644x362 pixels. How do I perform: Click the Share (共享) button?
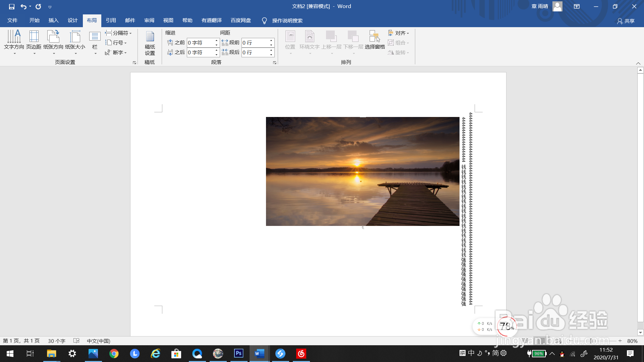[626, 21]
